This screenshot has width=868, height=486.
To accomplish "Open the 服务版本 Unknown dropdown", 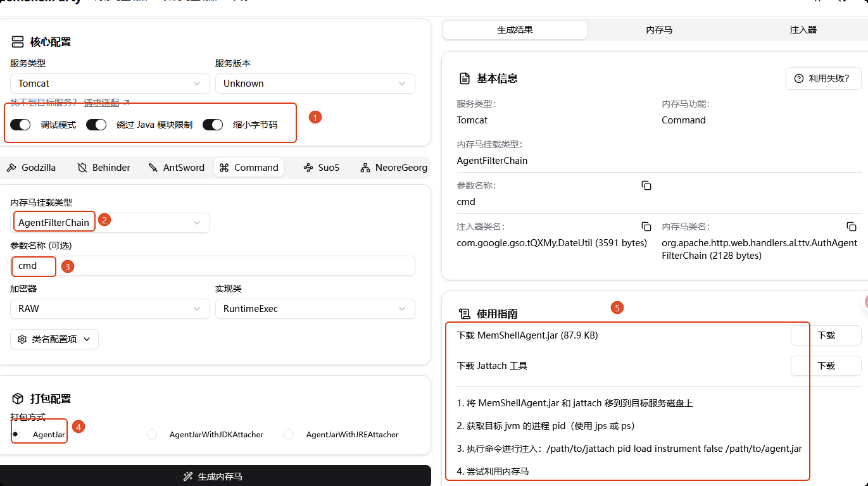I will [x=315, y=84].
